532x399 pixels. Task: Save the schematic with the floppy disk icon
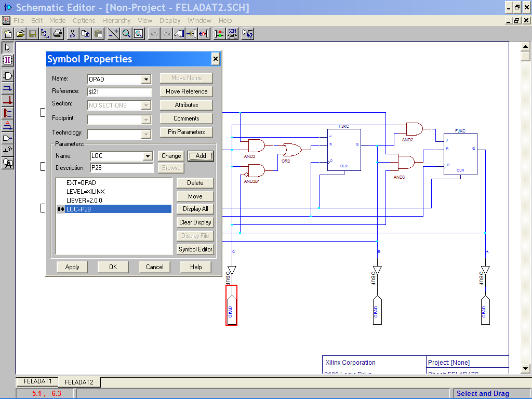(33, 34)
